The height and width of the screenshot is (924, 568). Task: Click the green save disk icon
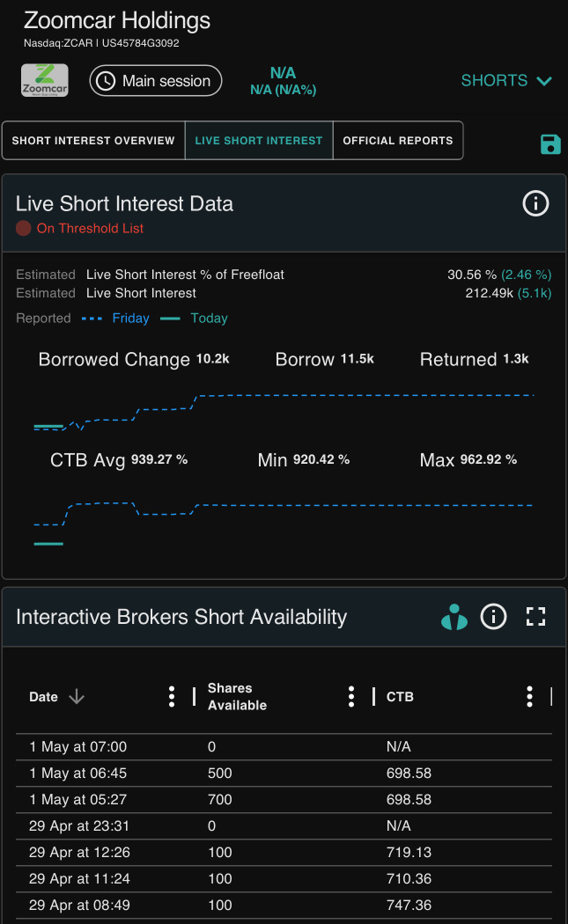[x=550, y=144]
